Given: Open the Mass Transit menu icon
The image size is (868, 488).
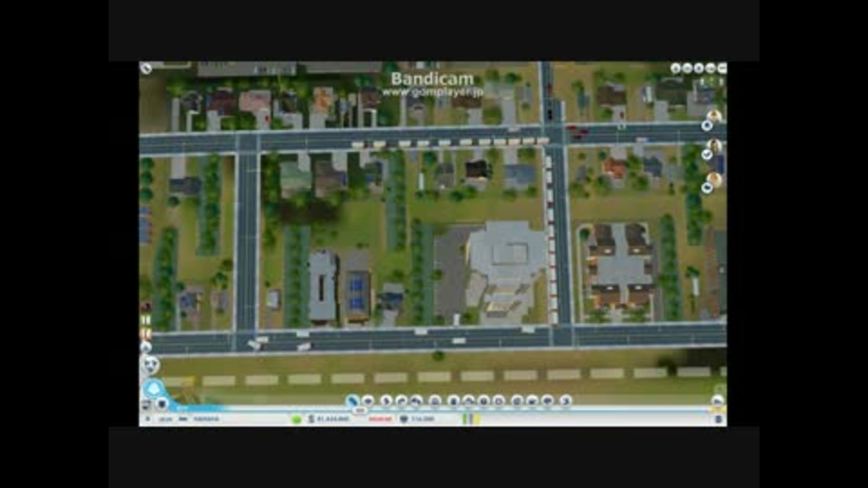Looking at the screenshot, I should 532,401.
